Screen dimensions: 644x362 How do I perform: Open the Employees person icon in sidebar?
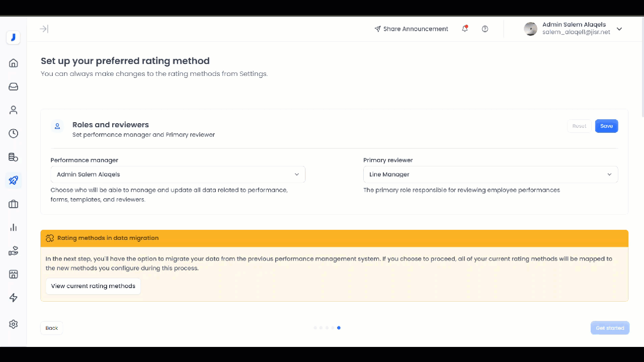(x=14, y=110)
